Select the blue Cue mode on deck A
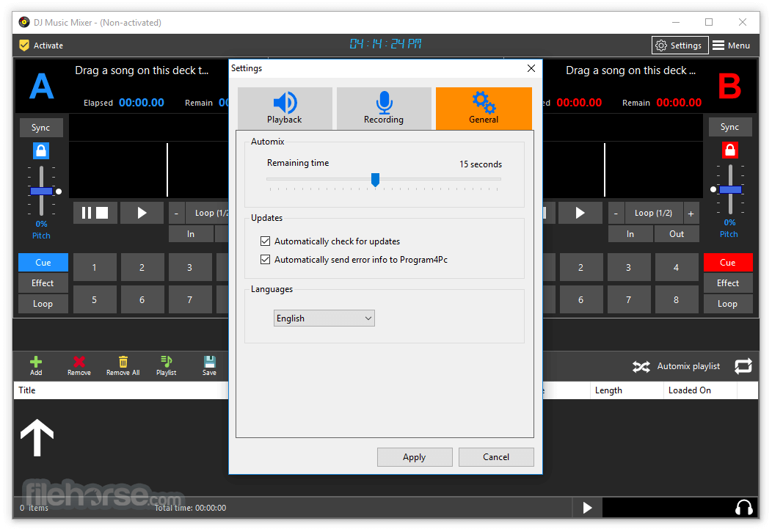This screenshot has height=532, width=772. coord(43,262)
